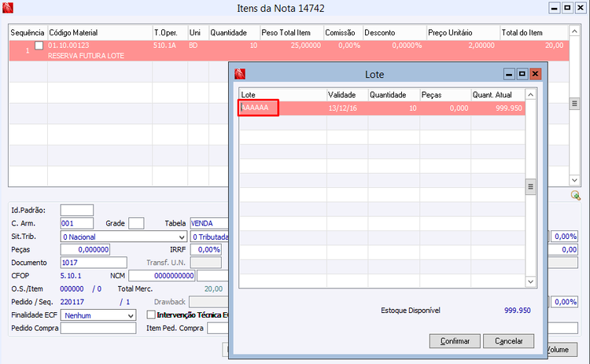Click the Validade 13/12/16 cell
The height and width of the screenshot is (364, 590).
coord(347,108)
